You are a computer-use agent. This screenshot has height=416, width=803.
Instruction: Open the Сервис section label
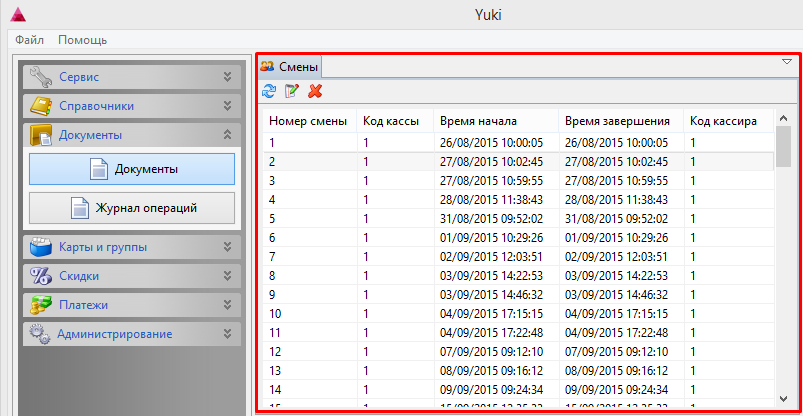(79, 77)
